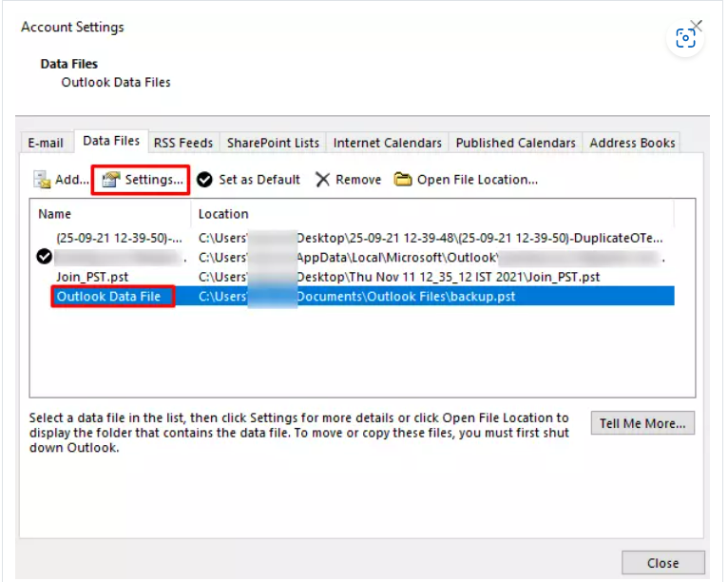Switch to the E-mail tab

pyautogui.click(x=46, y=143)
